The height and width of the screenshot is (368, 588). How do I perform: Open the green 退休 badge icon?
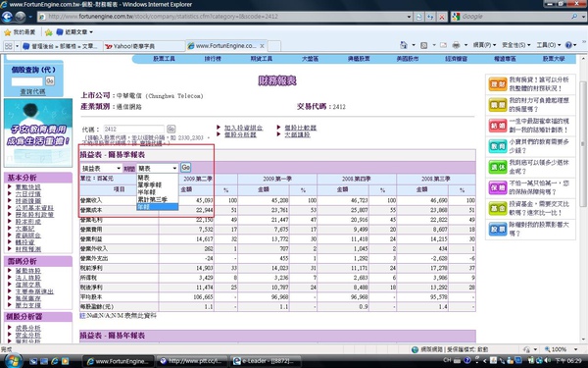(x=498, y=167)
